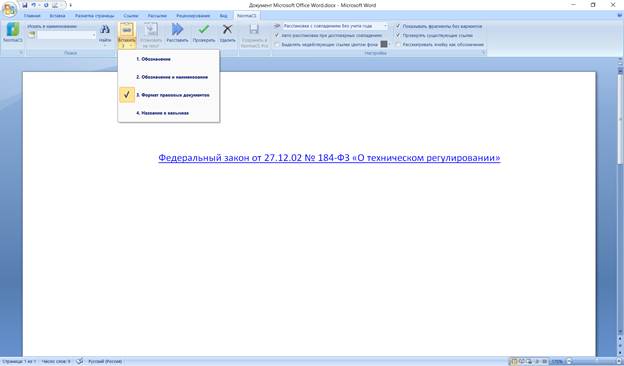624x366 pixels.
Task: Click the Русский (Россия) language indicator
Action: (x=105, y=362)
